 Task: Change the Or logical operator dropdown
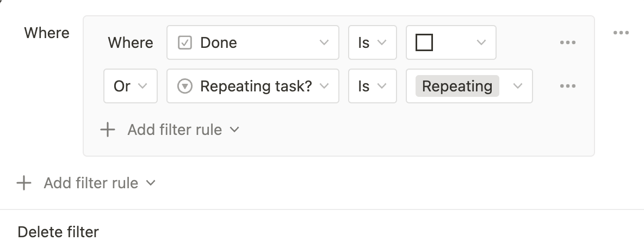130,86
